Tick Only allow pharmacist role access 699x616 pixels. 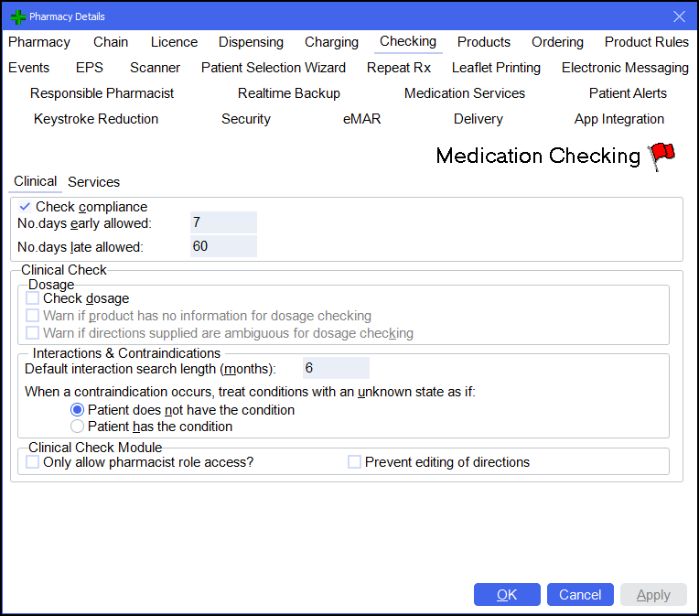point(33,462)
